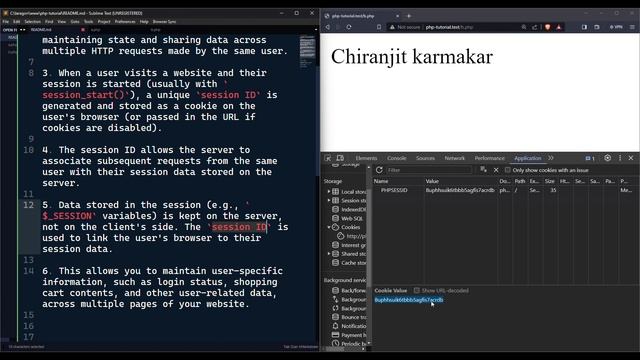
Task: Select the PHPSESSID cookie name cell
Action: coord(394,190)
